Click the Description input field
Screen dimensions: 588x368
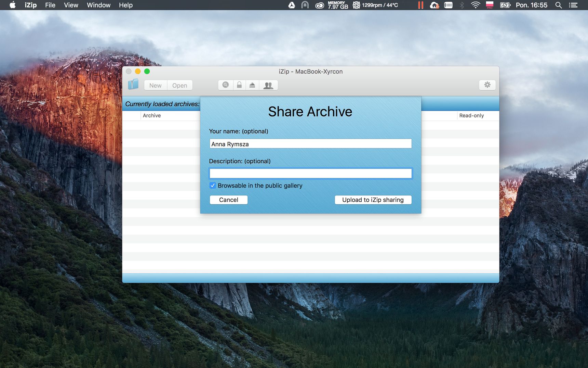click(x=310, y=174)
